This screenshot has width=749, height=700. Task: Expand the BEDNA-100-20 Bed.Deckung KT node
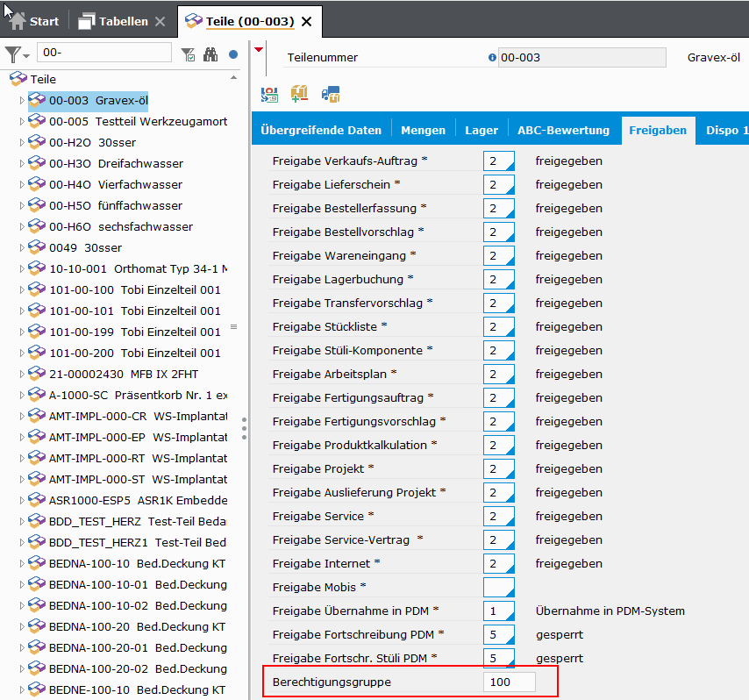(x=22, y=626)
